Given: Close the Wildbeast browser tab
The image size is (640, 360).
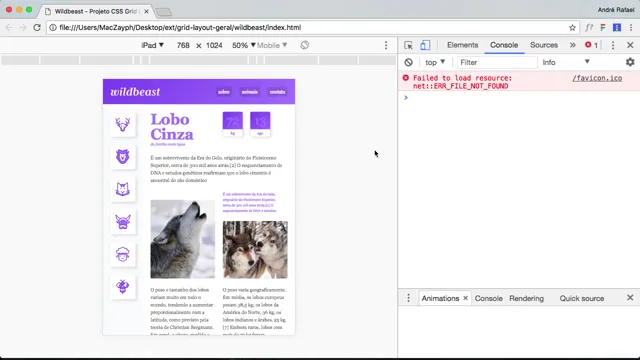Looking at the screenshot, I should pos(146,11).
